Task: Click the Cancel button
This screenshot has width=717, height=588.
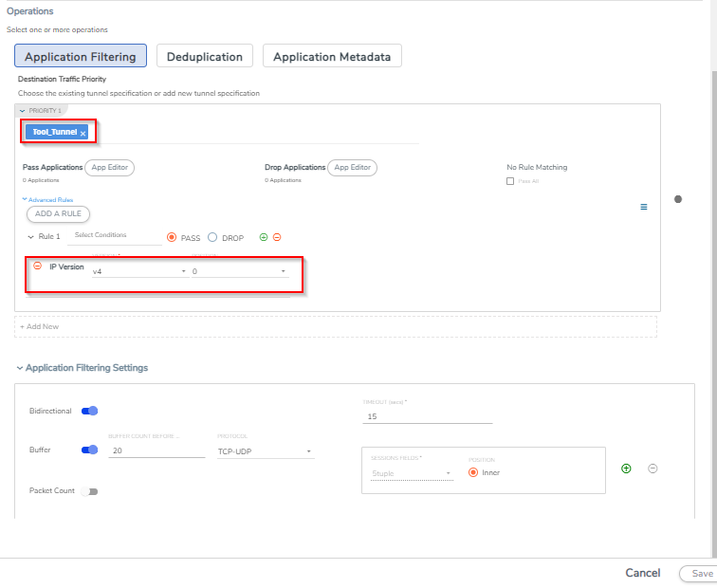Action: pos(642,573)
